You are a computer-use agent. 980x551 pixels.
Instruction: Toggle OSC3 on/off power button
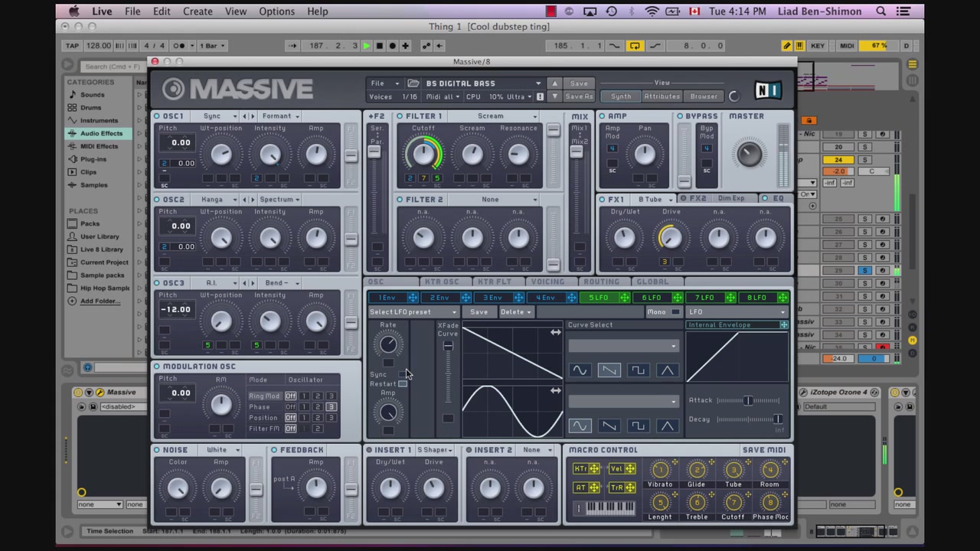tap(157, 283)
